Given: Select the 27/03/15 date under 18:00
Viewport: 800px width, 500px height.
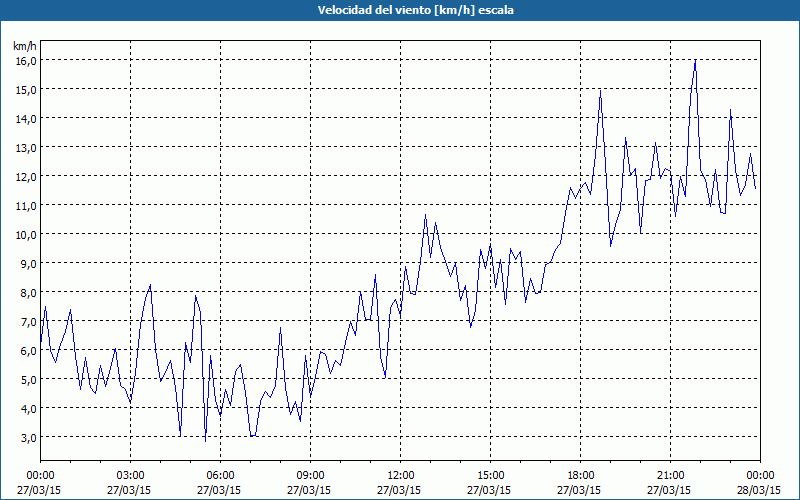Looking at the screenshot, I should tap(581, 490).
